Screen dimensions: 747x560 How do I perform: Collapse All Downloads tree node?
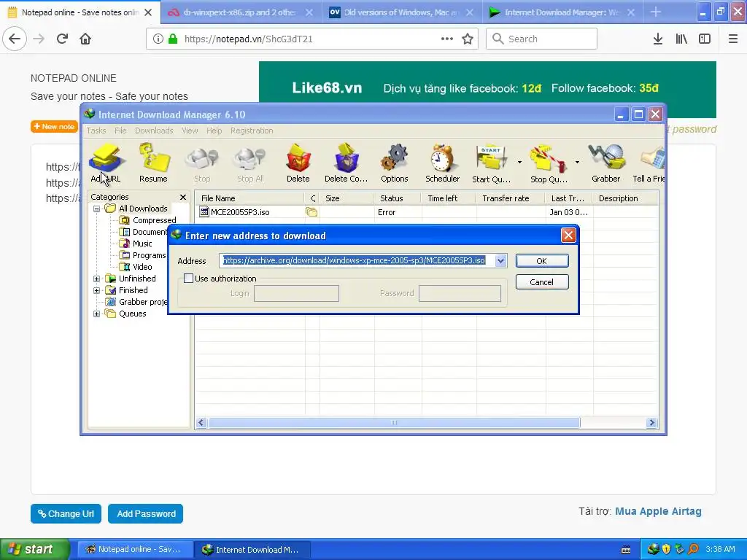coord(97,209)
